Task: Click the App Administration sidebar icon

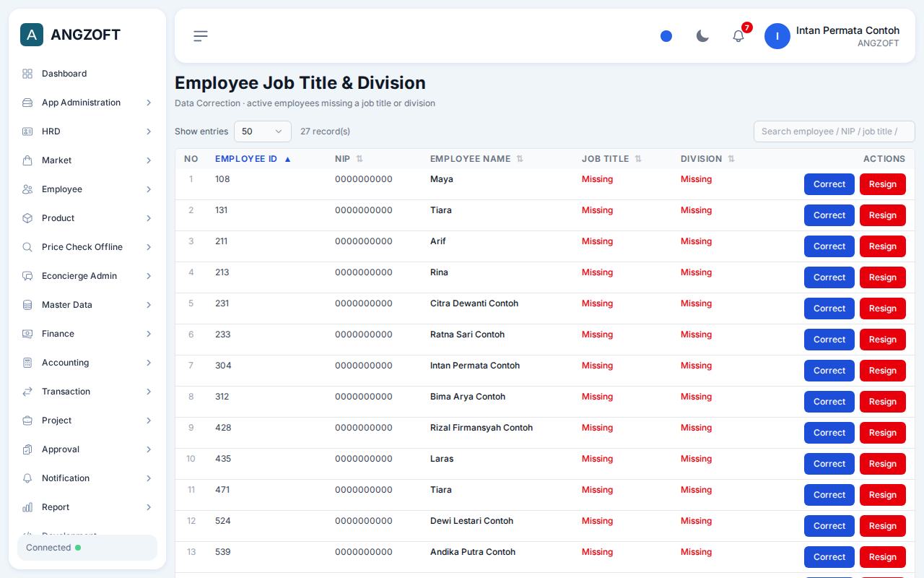Action: 27,103
